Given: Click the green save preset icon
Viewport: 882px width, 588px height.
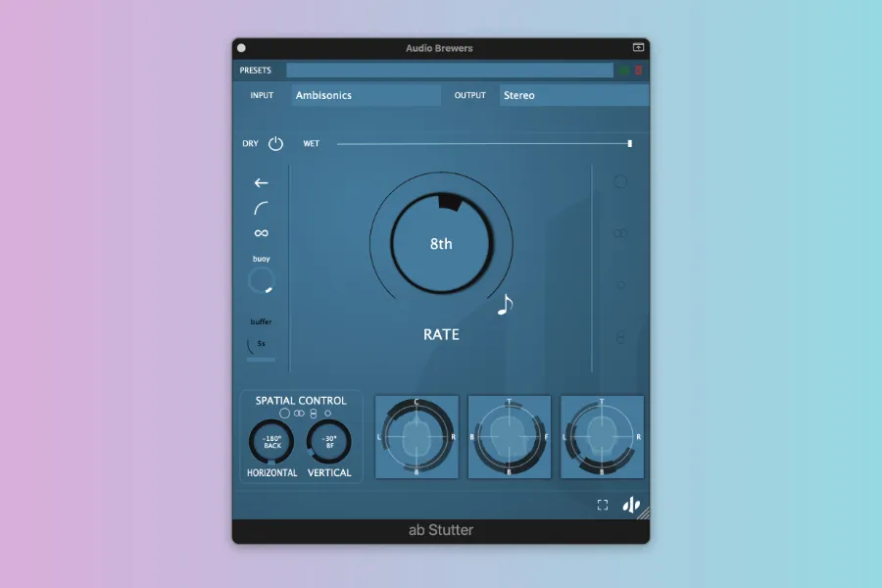Looking at the screenshot, I should [x=623, y=71].
